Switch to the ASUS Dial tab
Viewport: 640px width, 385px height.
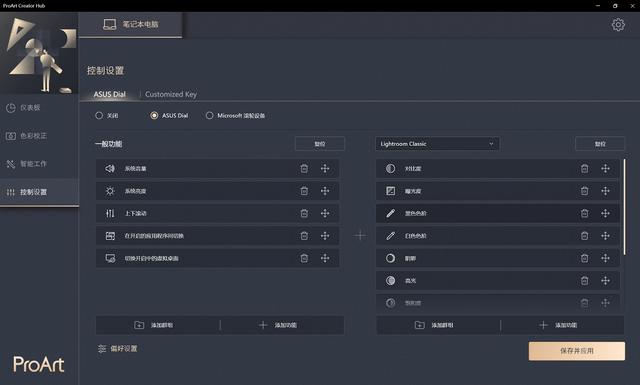[x=109, y=94]
